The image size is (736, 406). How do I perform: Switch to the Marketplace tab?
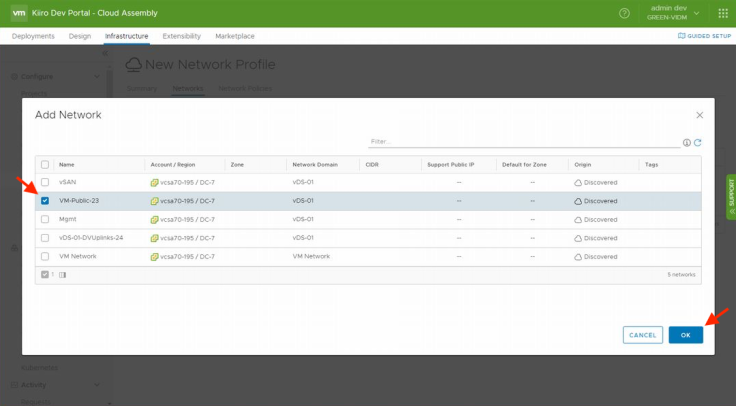click(x=235, y=36)
